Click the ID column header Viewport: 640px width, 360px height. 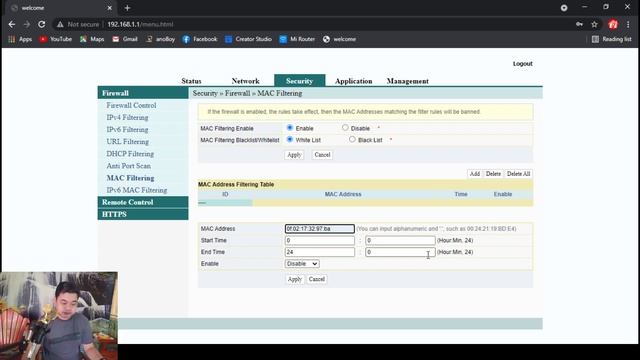point(225,194)
